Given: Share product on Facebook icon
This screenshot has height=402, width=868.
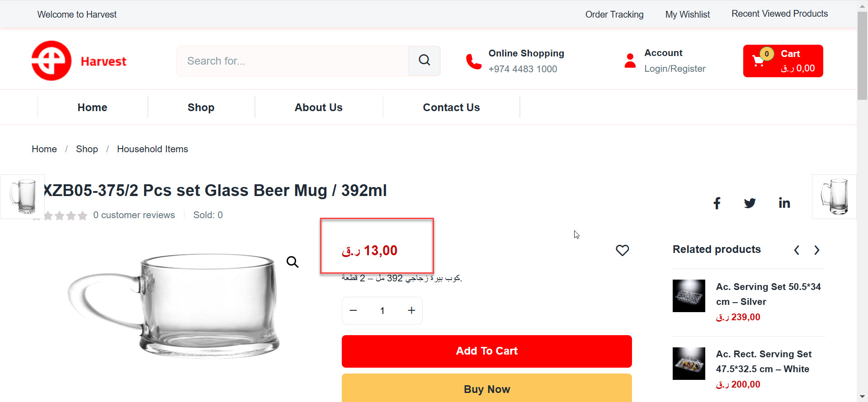Looking at the screenshot, I should coord(717,203).
